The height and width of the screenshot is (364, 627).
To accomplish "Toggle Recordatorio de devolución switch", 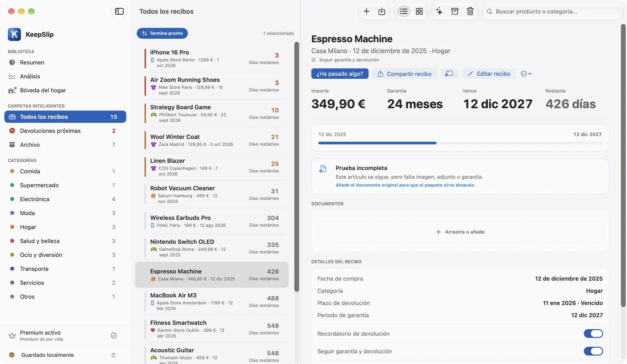I will click(593, 333).
